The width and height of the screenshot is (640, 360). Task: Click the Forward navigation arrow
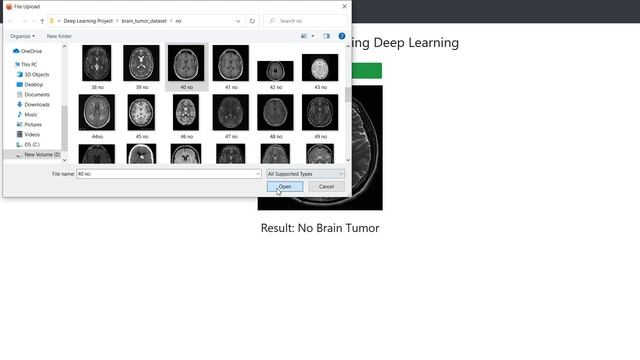(x=24, y=21)
